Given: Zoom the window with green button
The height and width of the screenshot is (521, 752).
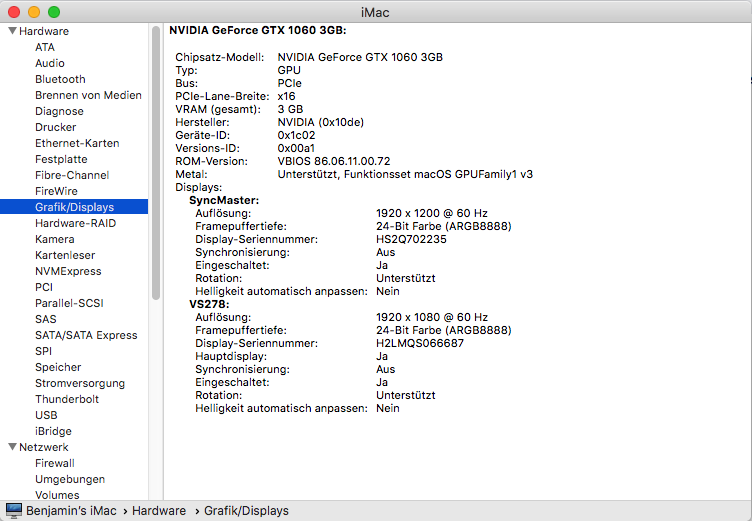Looking at the screenshot, I should tap(54, 12).
